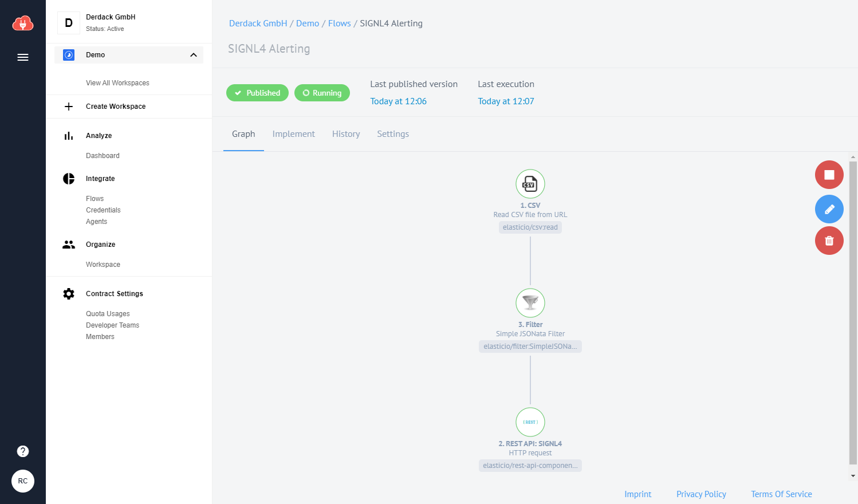The width and height of the screenshot is (858, 504).
Task: Click the Analyze bar chart icon
Action: 69,136
